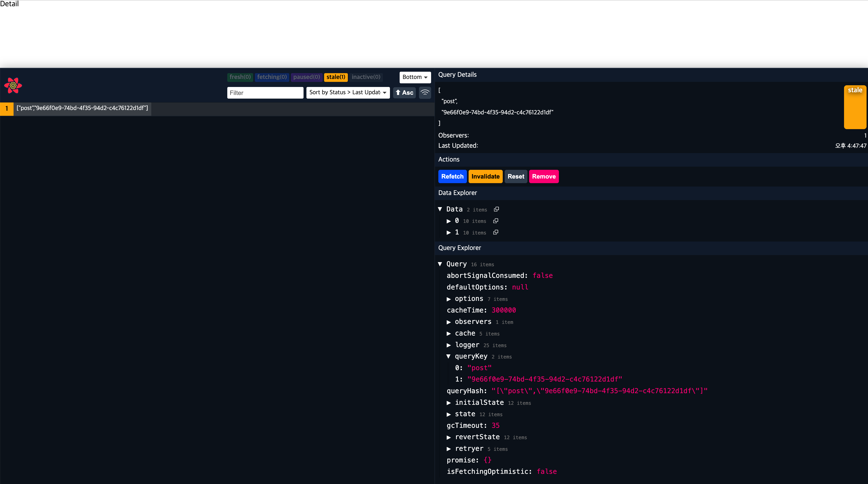Toggle the inactive(0) status filter
868x484 pixels.
pyautogui.click(x=366, y=77)
